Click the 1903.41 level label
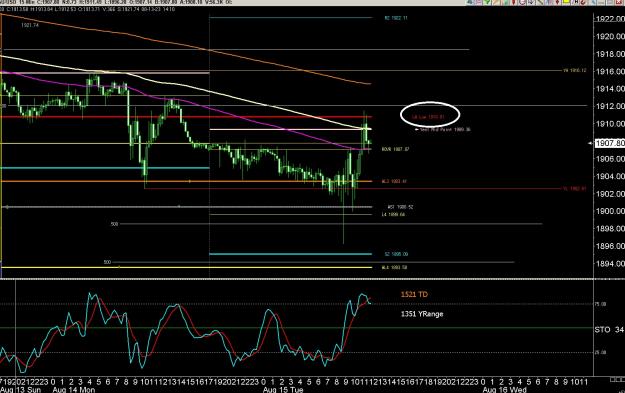 [x=394, y=181]
